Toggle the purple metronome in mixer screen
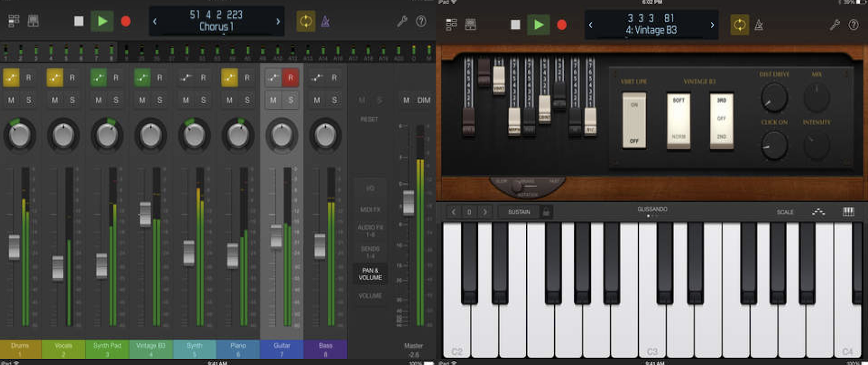This screenshot has width=868, height=365. (325, 21)
